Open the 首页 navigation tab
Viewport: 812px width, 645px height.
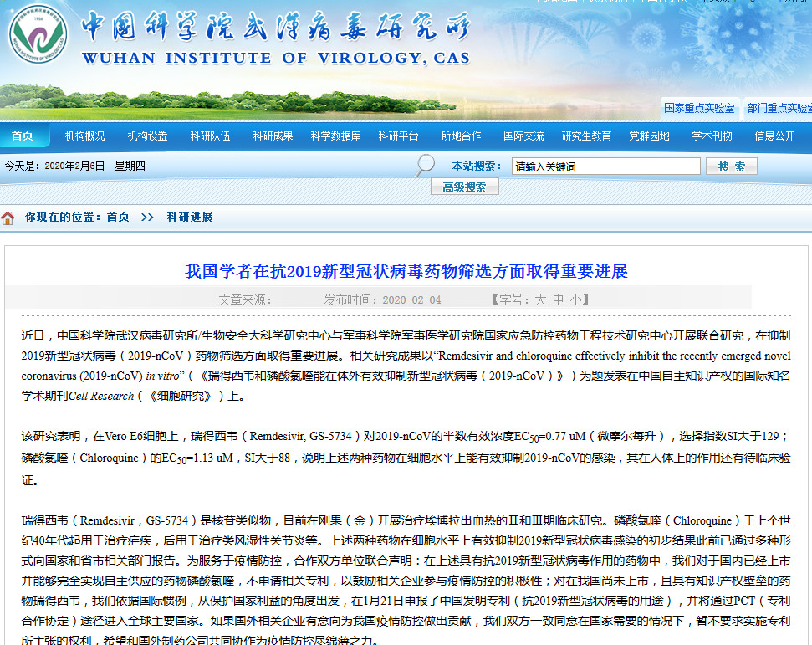tap(23, 136)
